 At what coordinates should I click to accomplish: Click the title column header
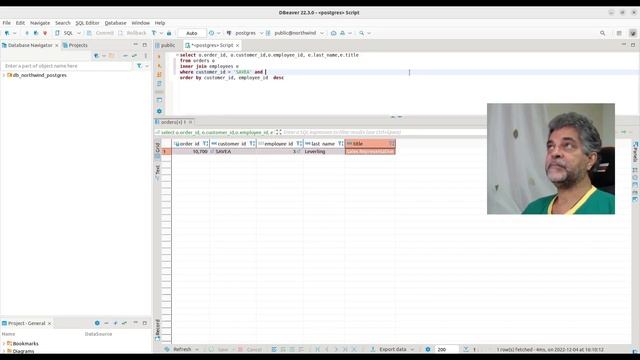370,144
